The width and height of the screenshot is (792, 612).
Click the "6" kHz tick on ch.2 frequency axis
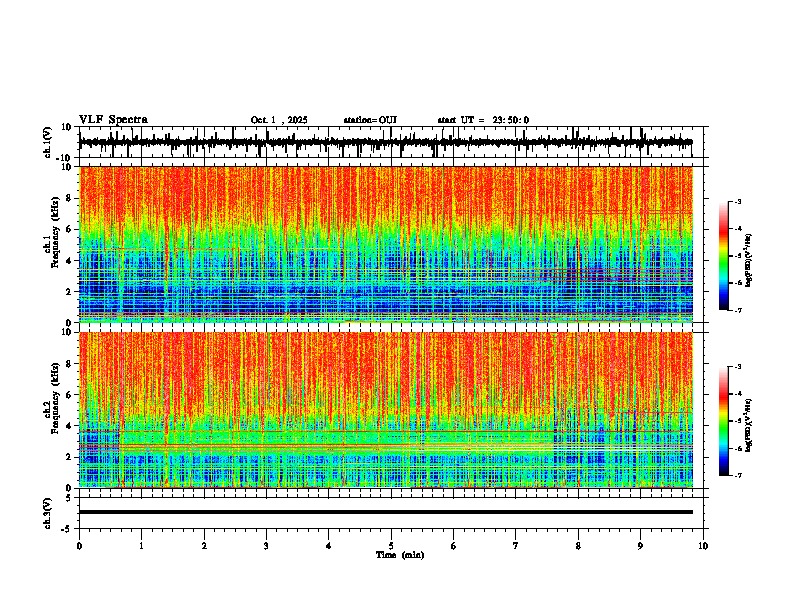pyautogui.click(x=70, y=395)
